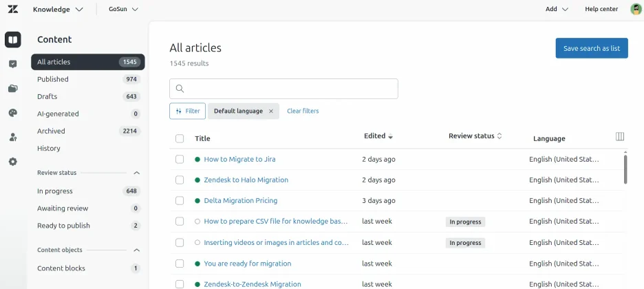The height and width of the screenshot is (289, 644).
Task: Click the draft status circle for How to prepare CSV file
Action: click(x=197, y=222)
